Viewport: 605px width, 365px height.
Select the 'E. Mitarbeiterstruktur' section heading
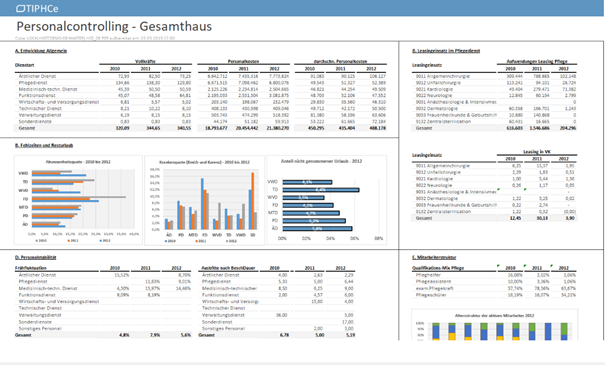pyautogui.click(x=434, y=257)
